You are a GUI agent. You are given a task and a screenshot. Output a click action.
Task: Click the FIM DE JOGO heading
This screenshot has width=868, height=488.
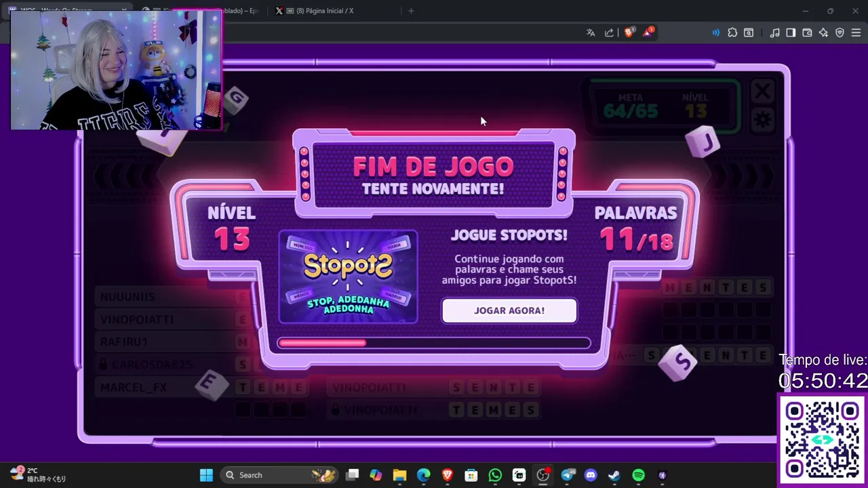[x=433, y=166]
